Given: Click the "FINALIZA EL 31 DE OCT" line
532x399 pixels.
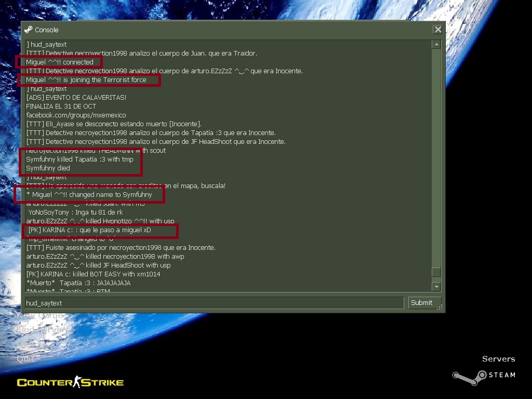Looking at the screenshot, I should click(x=61, y=106).
